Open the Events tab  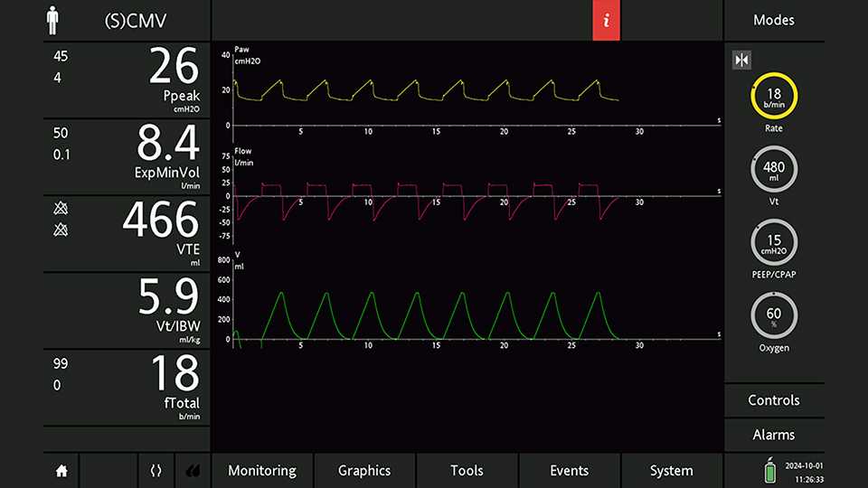point(569,471)
